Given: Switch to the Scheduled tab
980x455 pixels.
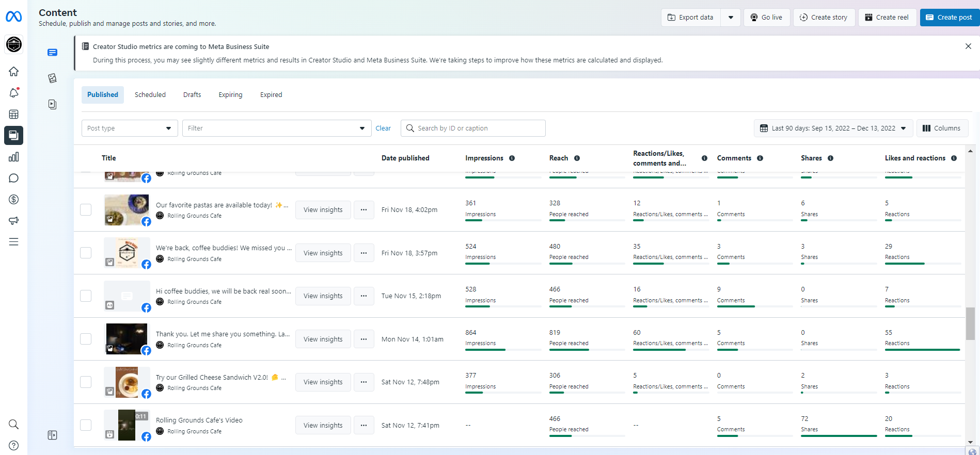Looking at the screenshot, I should click(150, 95).
